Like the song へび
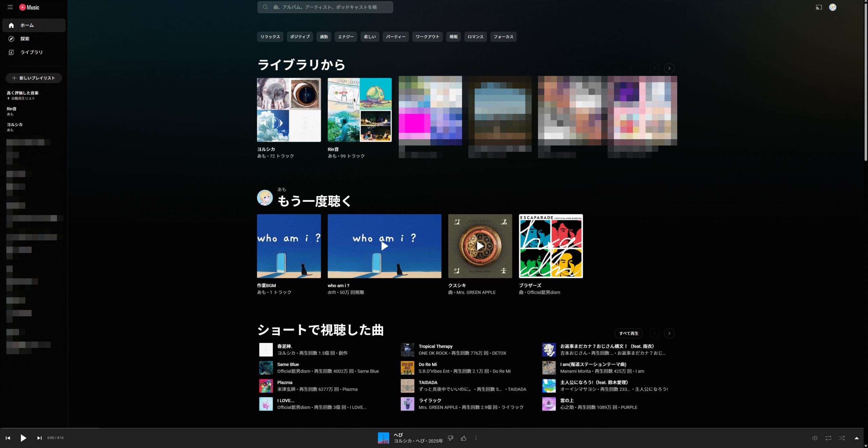Viewport: 868px width, 448px height. 463,438
